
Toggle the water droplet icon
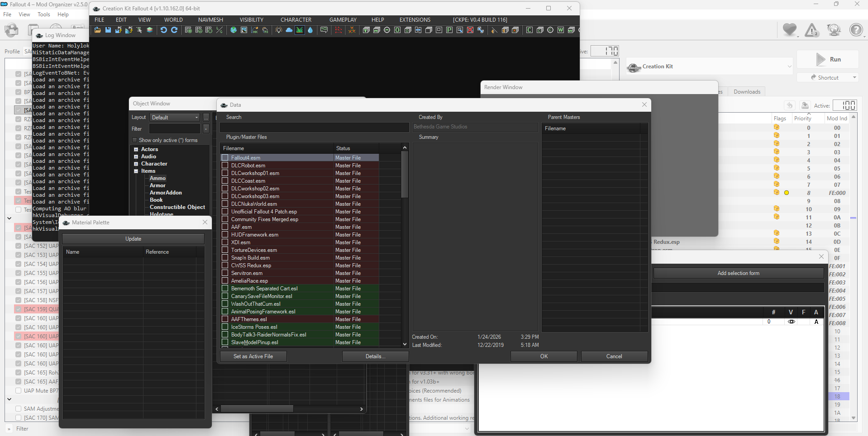(310, 30)
